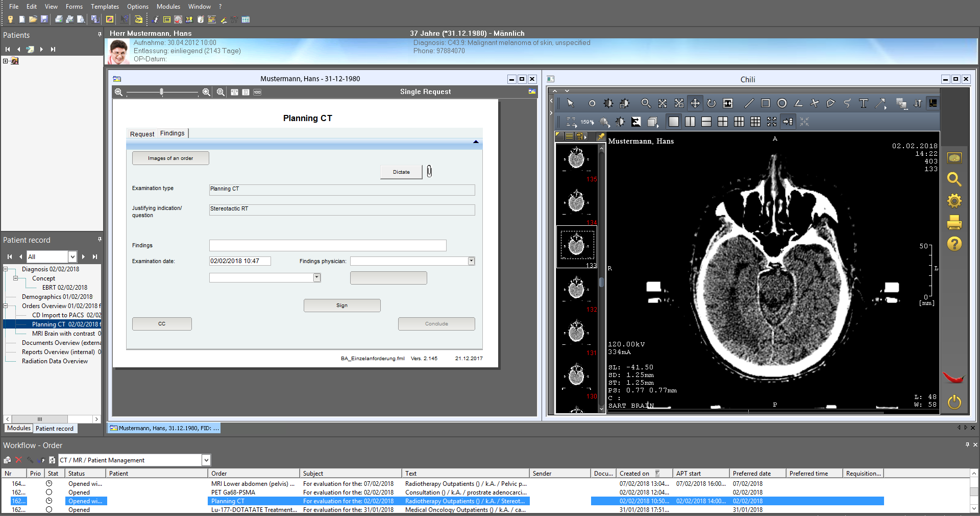The width and height of the screenshot is (980, 516).
Task: Collapse the Concept tree node
Action: coord(16,278)
